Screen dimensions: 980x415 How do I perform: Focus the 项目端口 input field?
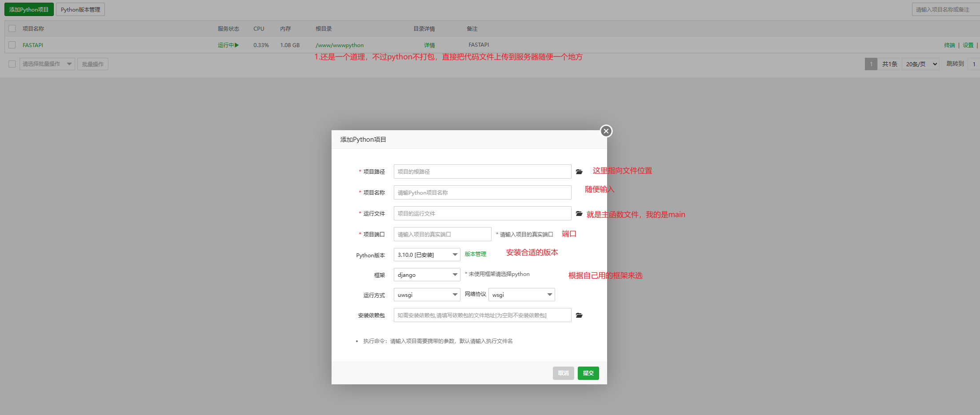click(x=442, y=234)
